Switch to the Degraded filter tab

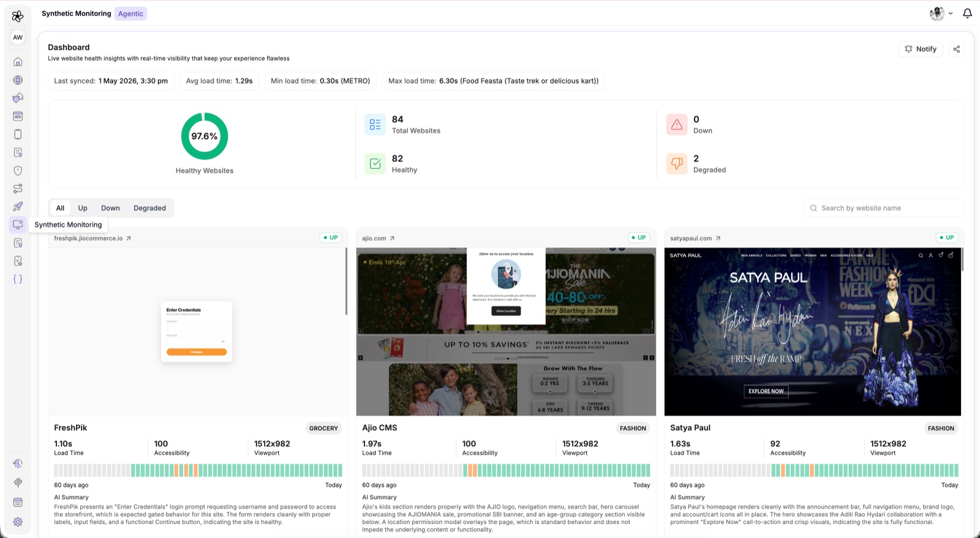click(149, 208)
